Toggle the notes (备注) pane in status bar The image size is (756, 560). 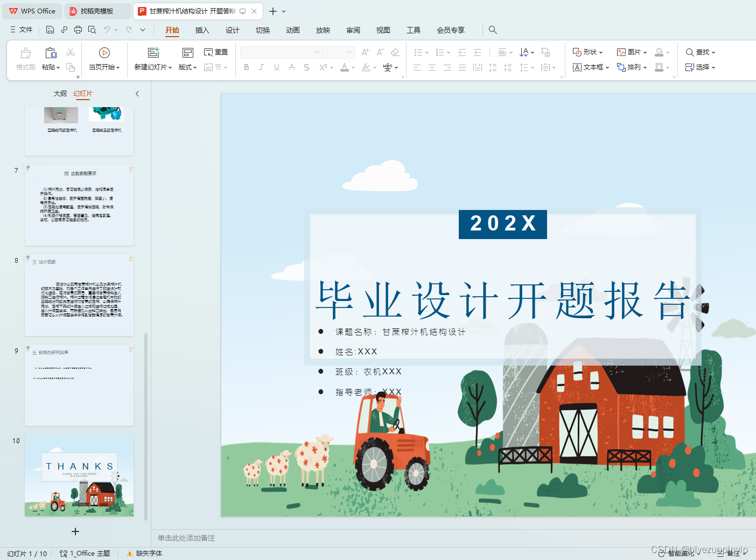732,553
